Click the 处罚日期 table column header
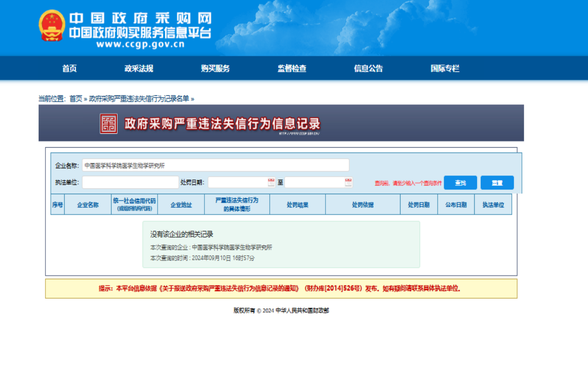 [x=419, y=205]
